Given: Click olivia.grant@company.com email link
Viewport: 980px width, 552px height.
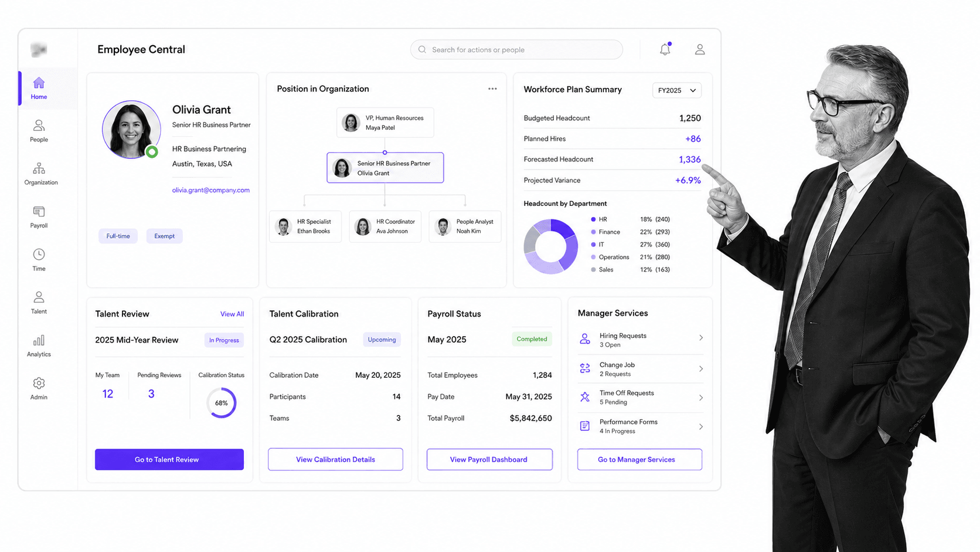Looking at the screenshot, I should (x=211, y=190).
